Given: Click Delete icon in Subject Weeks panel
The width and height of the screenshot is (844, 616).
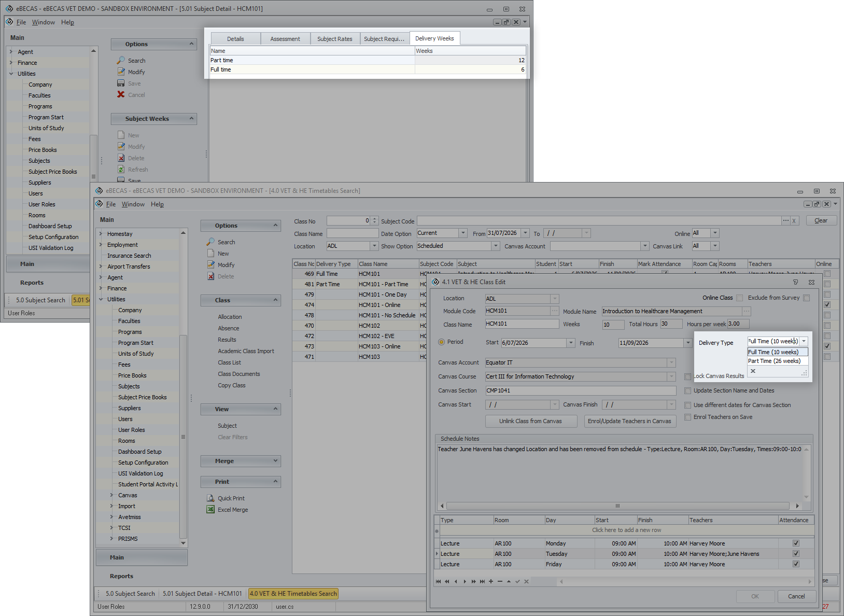Looking at the screenshot, I should click(x=121, y=158).
